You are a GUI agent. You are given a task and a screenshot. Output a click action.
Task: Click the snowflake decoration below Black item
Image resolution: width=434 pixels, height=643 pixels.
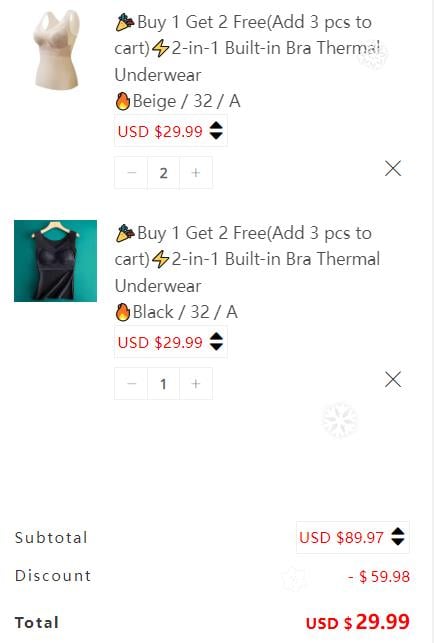pos(340,420)
